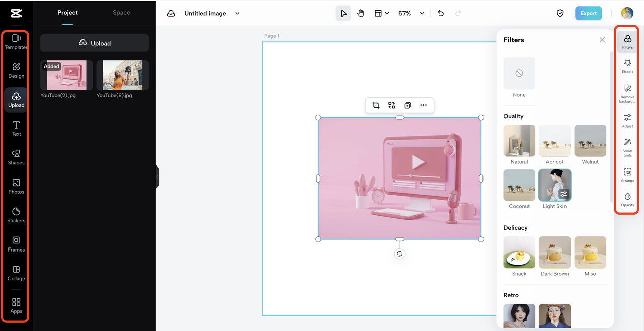This screenshot has height=331, width=644.
Task: Click the cloud save status icon
Action: 171,13
